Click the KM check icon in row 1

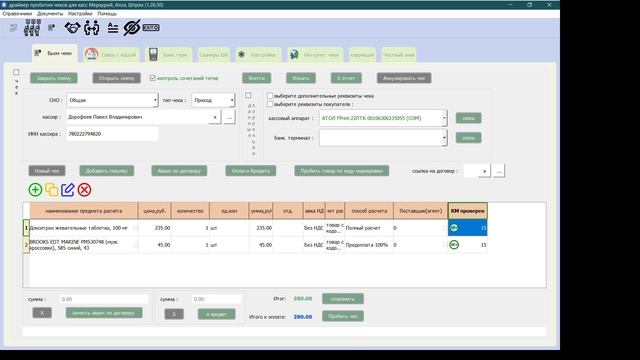[454, 228]
